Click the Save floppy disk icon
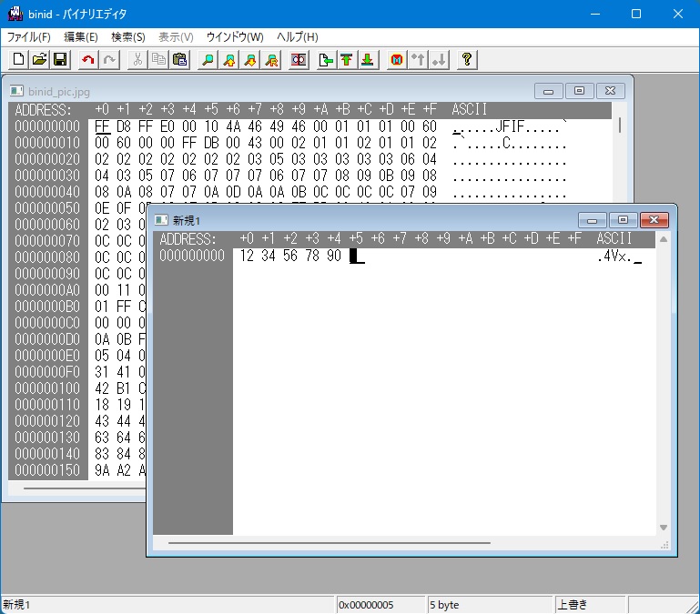 pyautogui.click(x=60, y=59)
